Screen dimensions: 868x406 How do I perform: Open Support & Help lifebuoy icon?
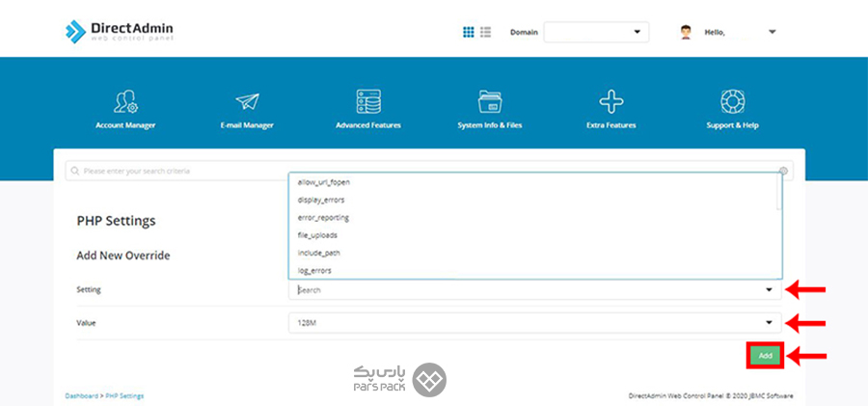pyautogui.click(x=733, y=103)
